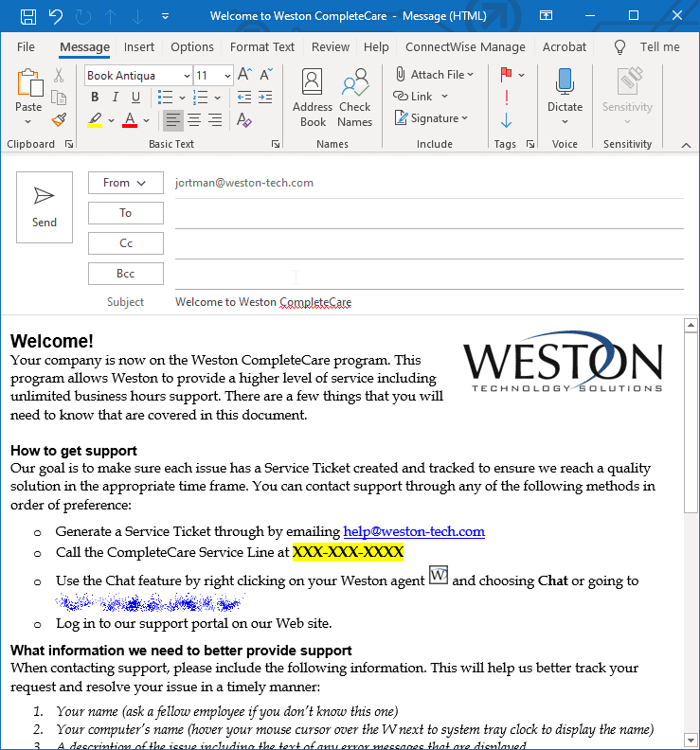The width and height of the screenshot is (700, 750).
Task: Click the Save icon in title bar
Action: (28, 16)
